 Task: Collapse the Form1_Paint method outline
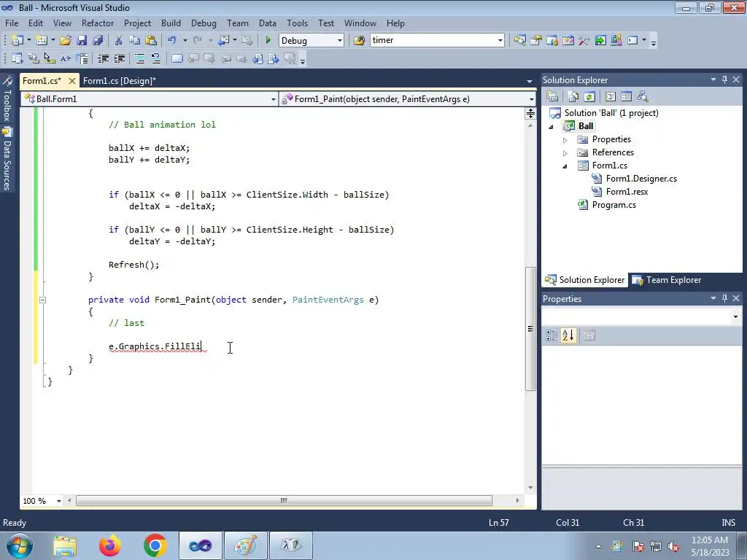(42, 300)
